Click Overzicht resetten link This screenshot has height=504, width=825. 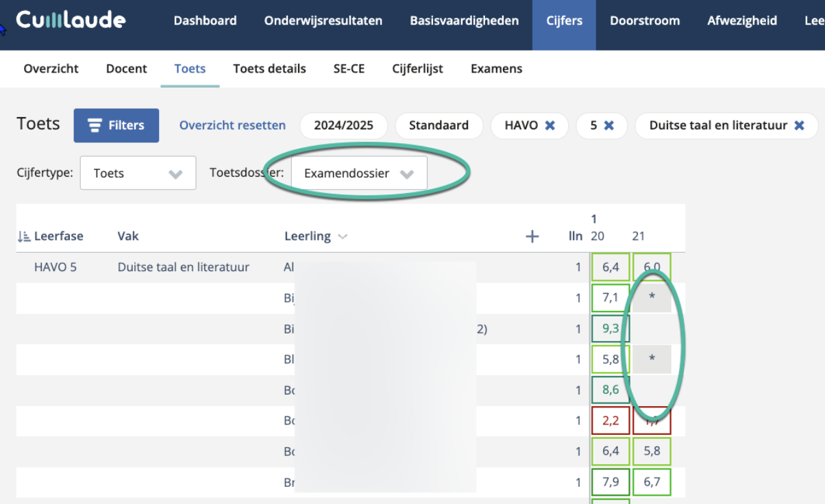click(x=232, y=125)
